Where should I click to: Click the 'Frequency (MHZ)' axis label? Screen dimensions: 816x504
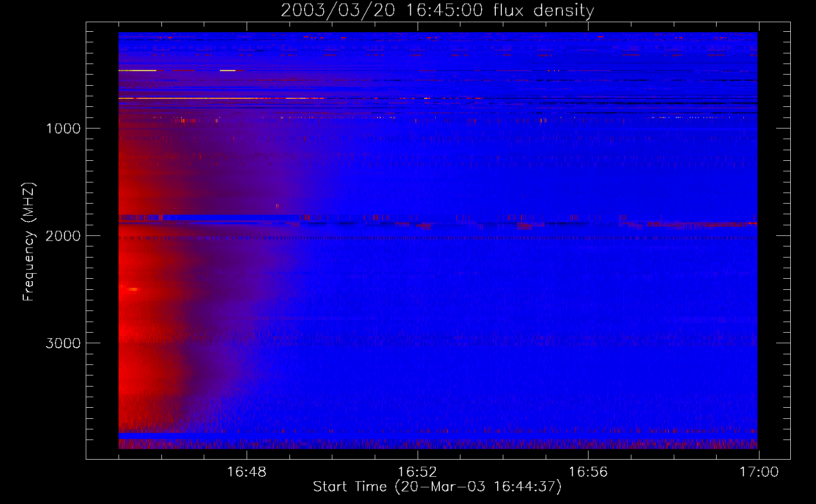29,242
